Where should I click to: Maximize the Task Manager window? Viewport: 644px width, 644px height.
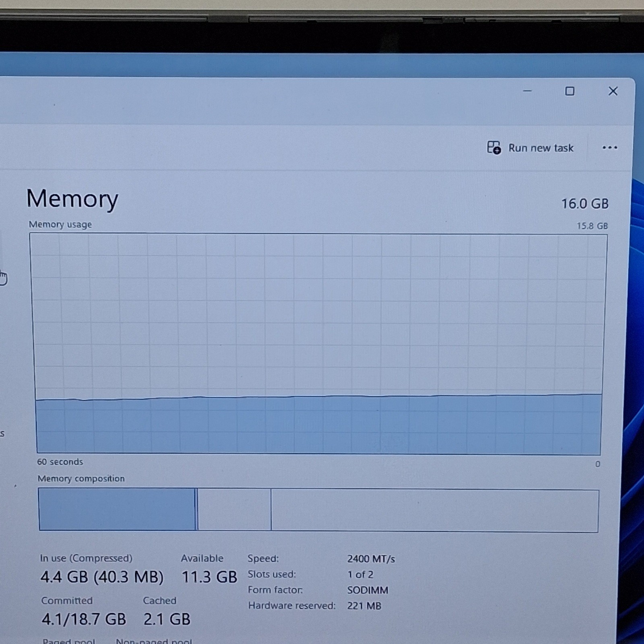[x=570, y=91]
